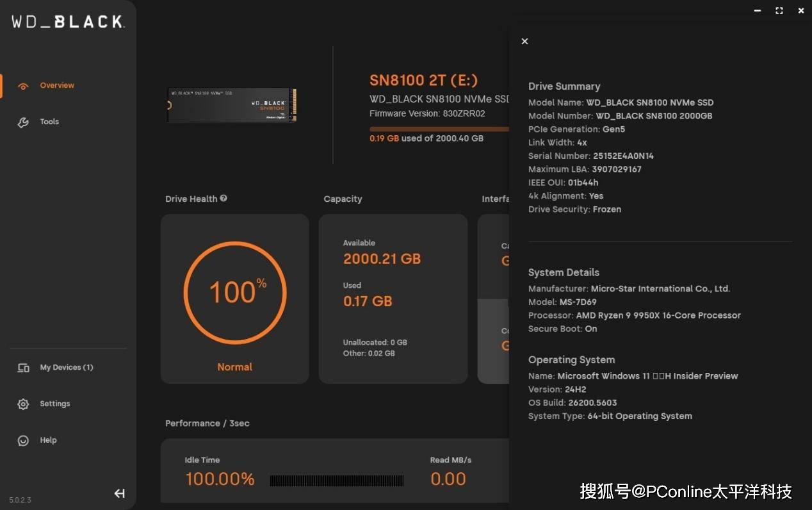Click the Used 0.17 GB value
The width and height of the screenshot is (812, 510).
pos(368,302)
